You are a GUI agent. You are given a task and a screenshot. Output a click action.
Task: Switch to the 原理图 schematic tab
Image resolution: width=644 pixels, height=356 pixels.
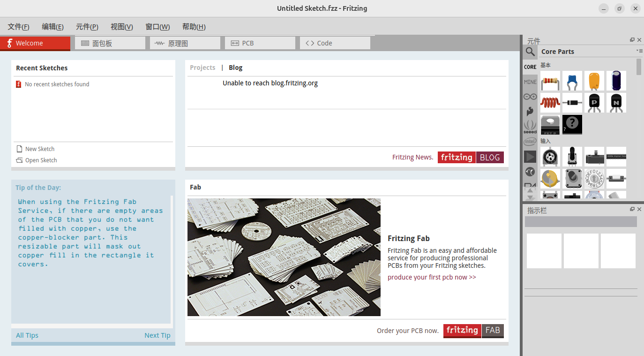click(x=185, y=43)
